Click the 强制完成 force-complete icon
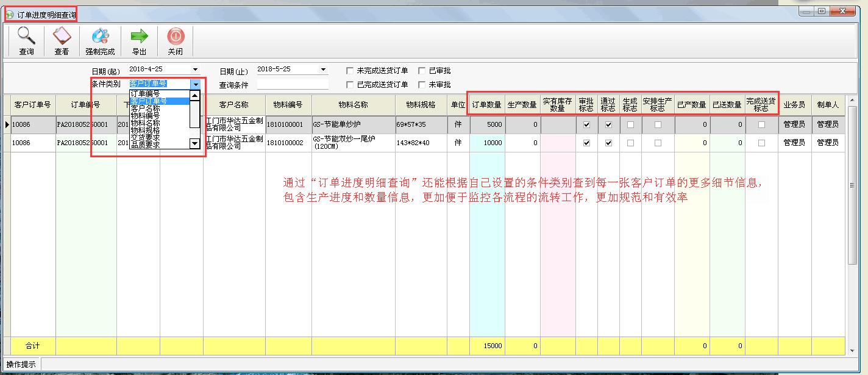Screen dimensions: 868x375 [x=100, y=36]
